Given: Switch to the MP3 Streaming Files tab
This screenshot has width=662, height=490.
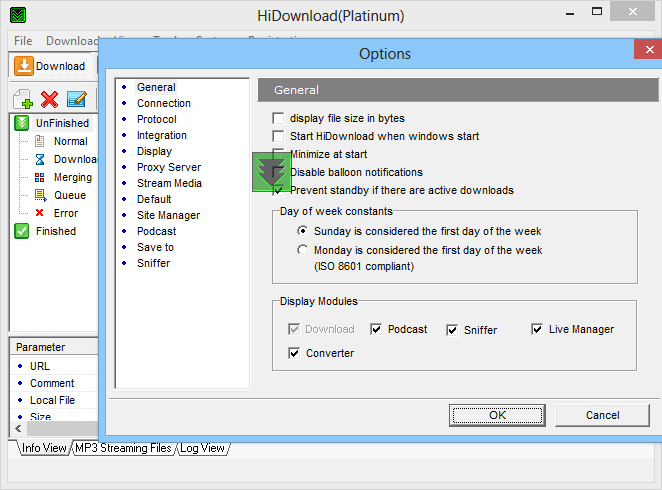Looking at the screenshot, I should (123, 448).
